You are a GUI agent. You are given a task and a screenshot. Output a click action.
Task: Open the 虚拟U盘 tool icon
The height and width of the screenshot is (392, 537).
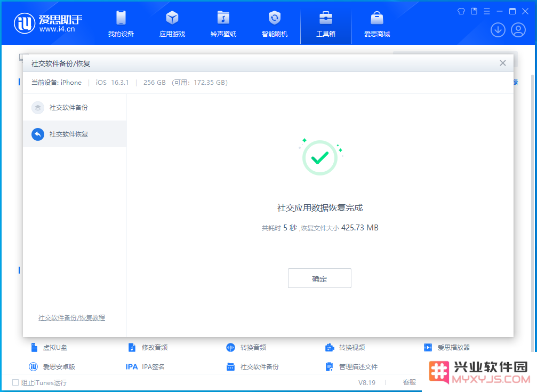[x=34, y=347]
